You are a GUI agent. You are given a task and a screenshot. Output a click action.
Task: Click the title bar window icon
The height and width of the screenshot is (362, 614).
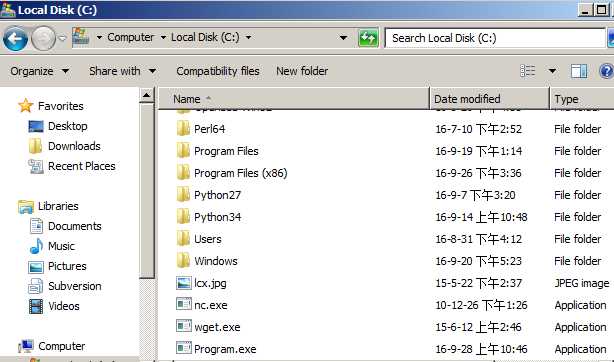(8, 10)
